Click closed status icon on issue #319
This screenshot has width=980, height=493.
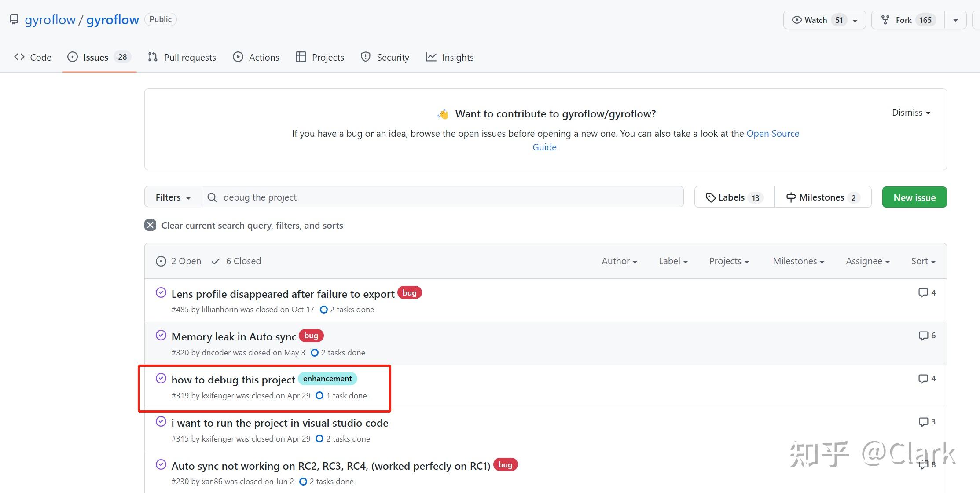[x=161, y=379]
